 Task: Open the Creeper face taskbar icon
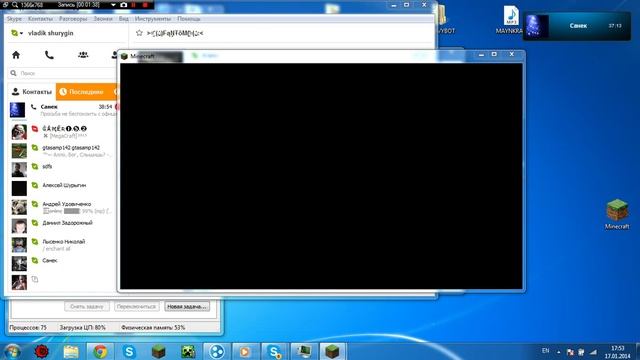(188, 351)
